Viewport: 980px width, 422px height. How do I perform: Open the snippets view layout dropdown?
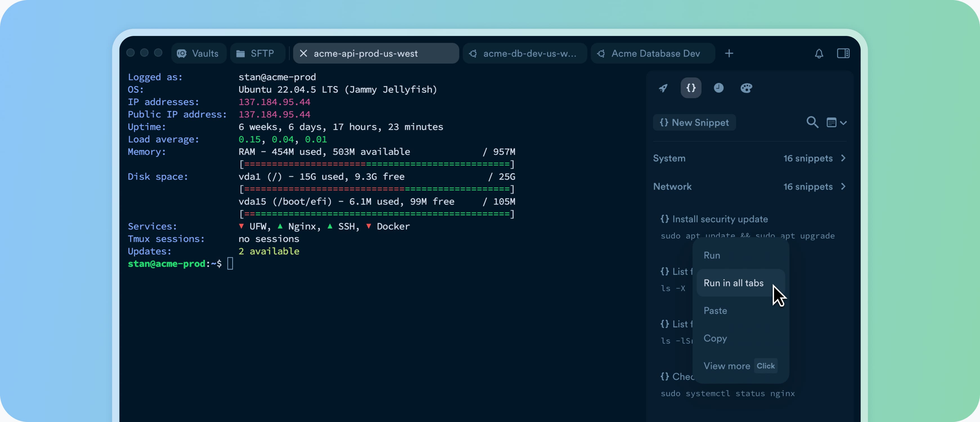836,123
